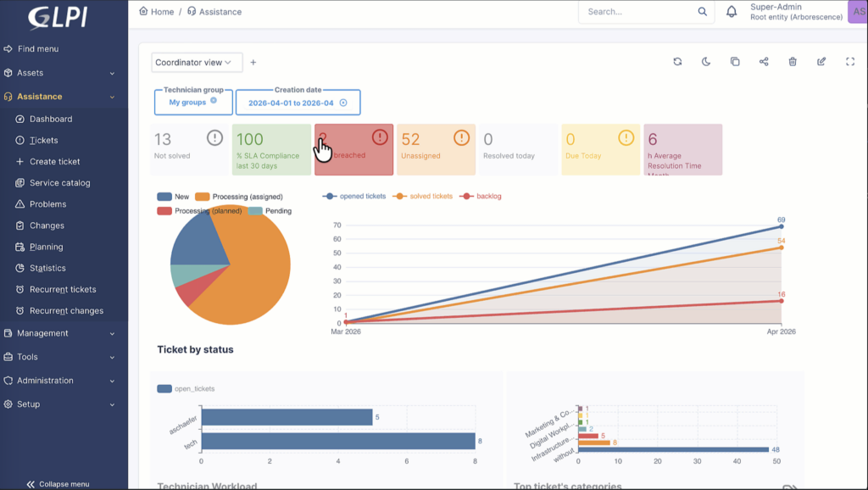Open Problems in sidebar
The width and height of the screenshot is (868, 490).
[47, 204]
